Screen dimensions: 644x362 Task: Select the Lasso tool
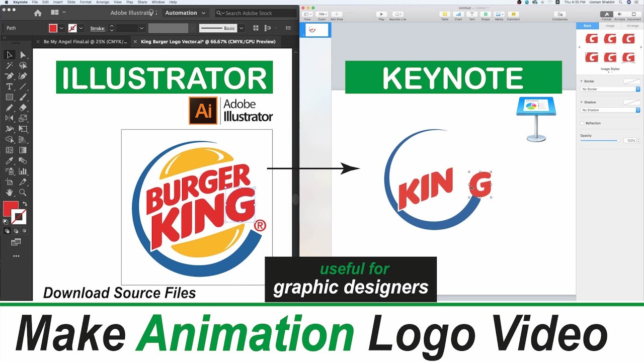(23, 65)
